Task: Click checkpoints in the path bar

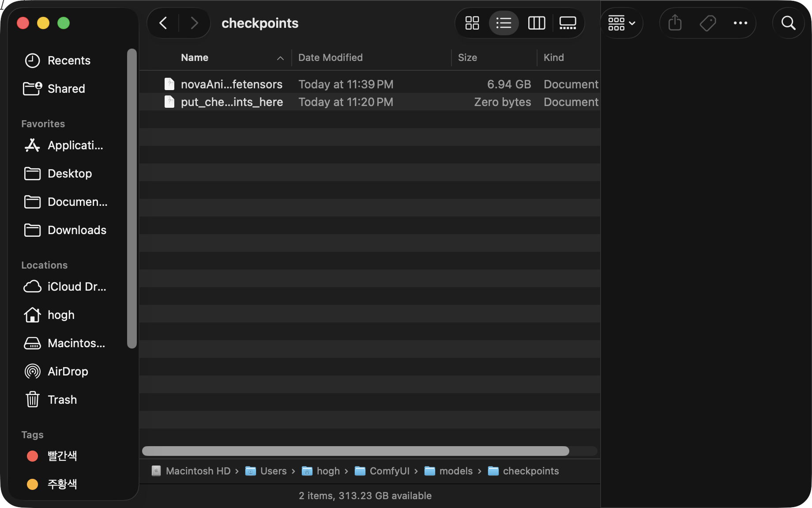Action: 523,471
